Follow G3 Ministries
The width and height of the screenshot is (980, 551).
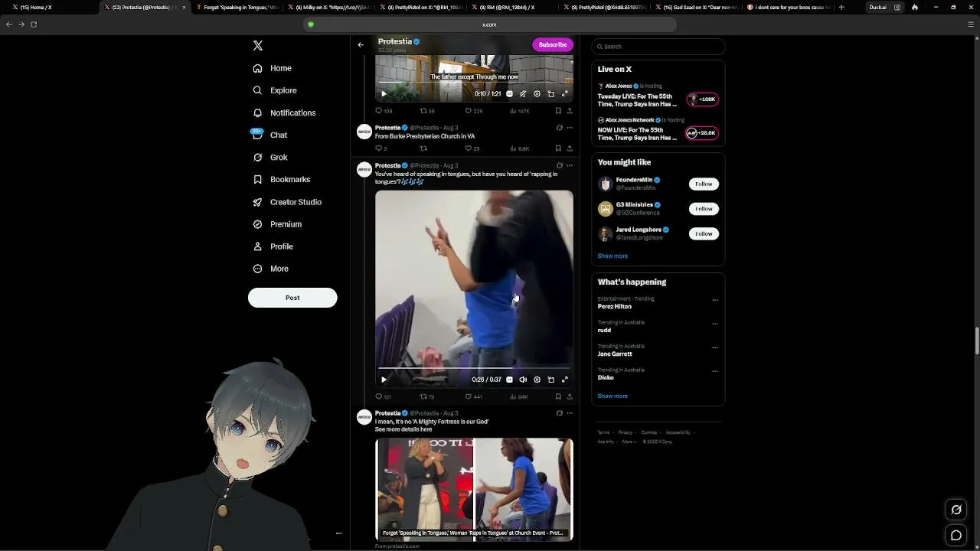pos(704,209)
